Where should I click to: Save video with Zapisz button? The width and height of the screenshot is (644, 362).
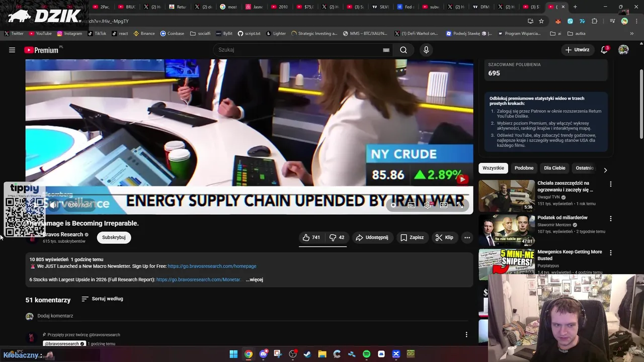[x=412, y=237]
